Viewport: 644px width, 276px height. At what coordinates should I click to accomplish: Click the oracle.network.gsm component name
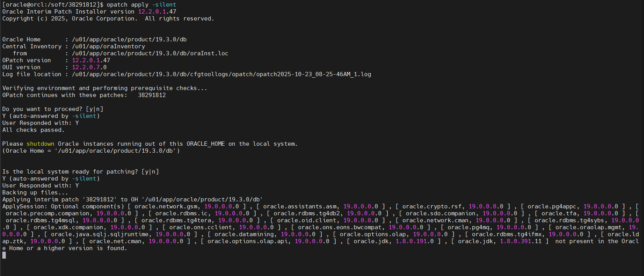point(165,206)
